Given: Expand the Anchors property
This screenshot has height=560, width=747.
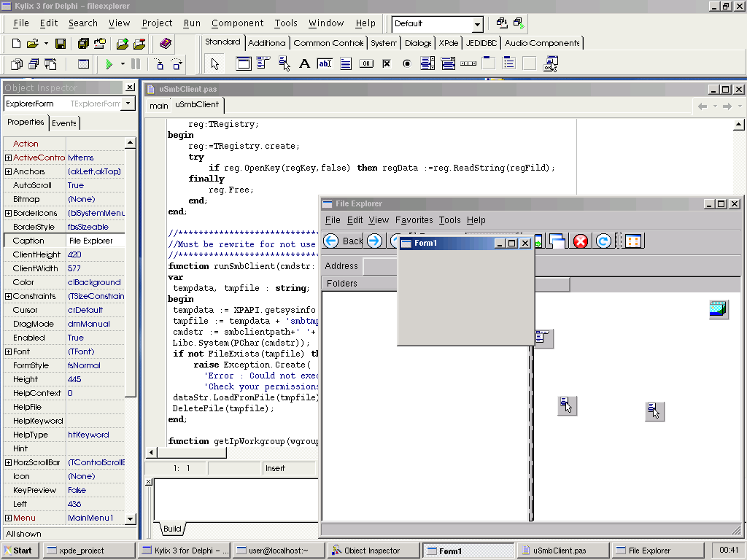Looking at the screenshot, I should click(8, 171).
